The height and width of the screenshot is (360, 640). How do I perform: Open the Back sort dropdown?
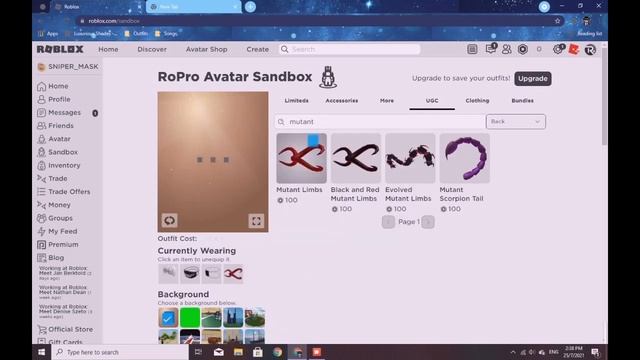tap(516, 122)
